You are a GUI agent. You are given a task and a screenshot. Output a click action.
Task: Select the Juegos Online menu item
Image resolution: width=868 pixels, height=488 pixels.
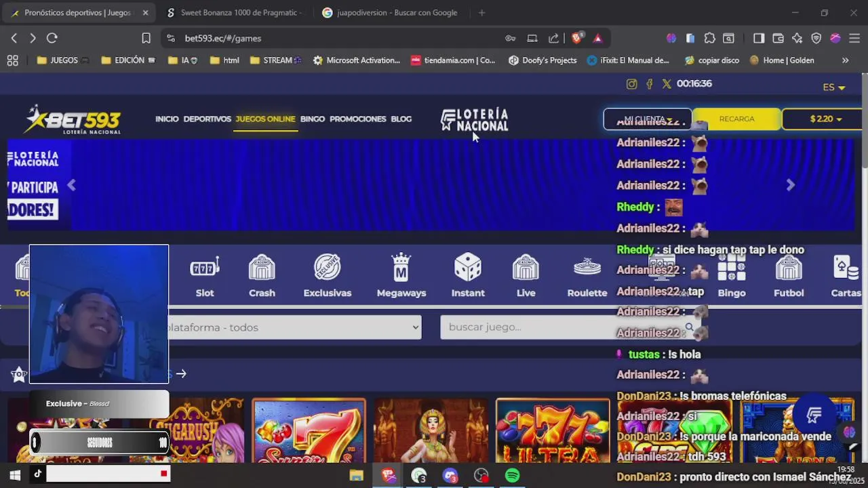tap(265, 119)
